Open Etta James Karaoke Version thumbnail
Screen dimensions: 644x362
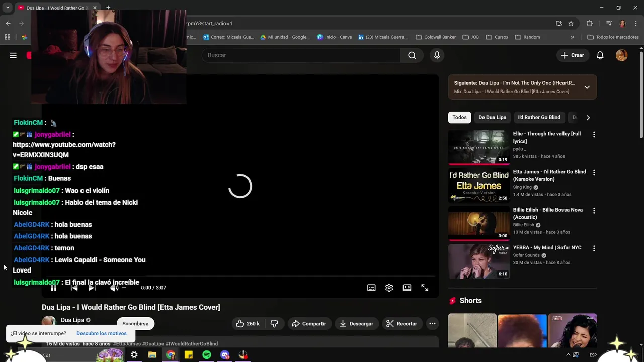(478, 186)
